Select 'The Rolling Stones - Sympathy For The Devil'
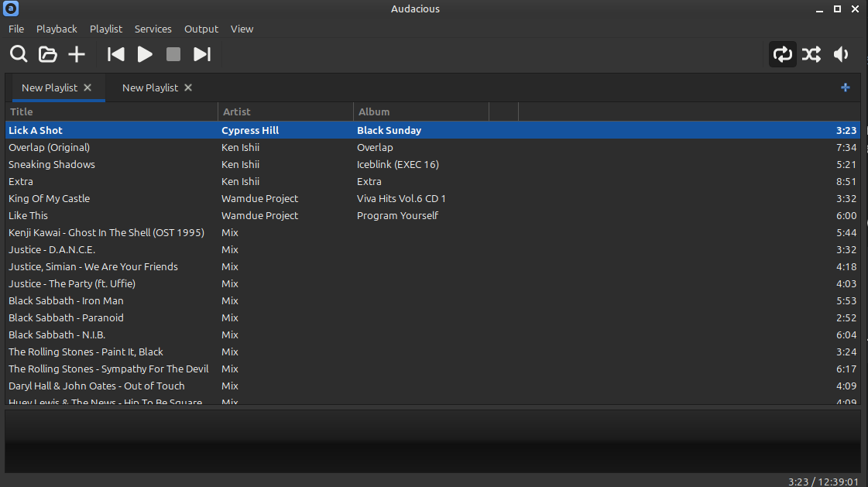This screenshot has height=487, width=868. tap(108, 369)
